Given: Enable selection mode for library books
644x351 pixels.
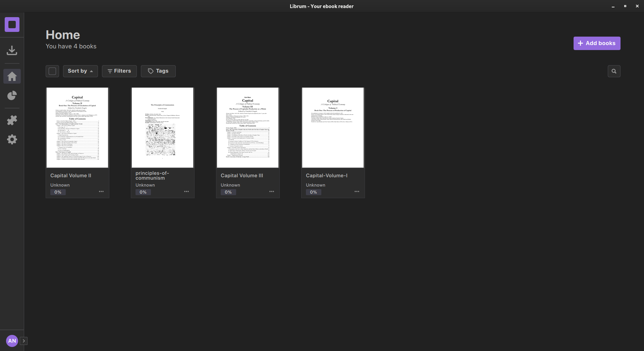Looking at the screenshot, I should (x=52, y=71).
